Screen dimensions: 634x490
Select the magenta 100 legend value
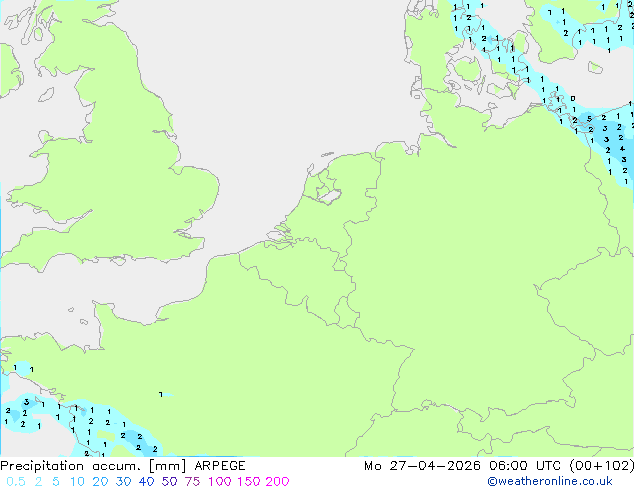[220, 482]
